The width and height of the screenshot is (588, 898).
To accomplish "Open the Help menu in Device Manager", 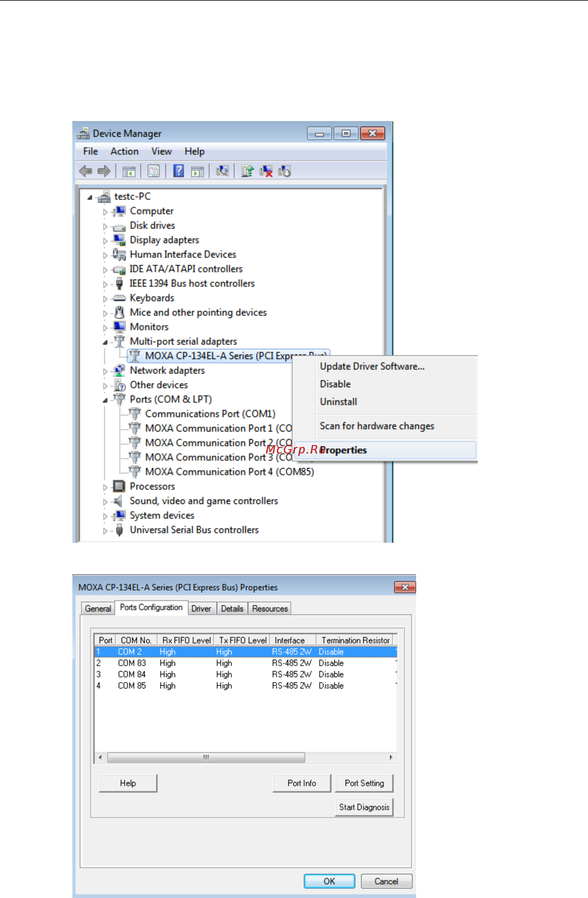I will coord(195,151).
